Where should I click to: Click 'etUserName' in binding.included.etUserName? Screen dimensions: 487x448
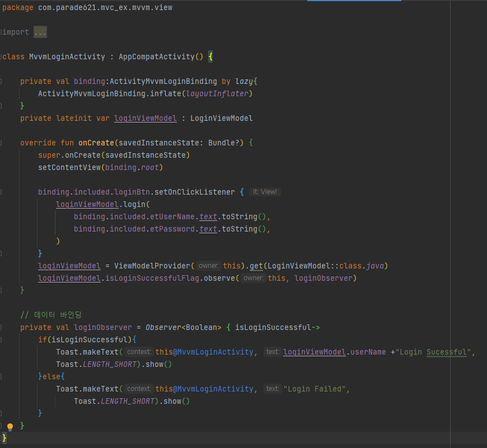tap(172, 216)
